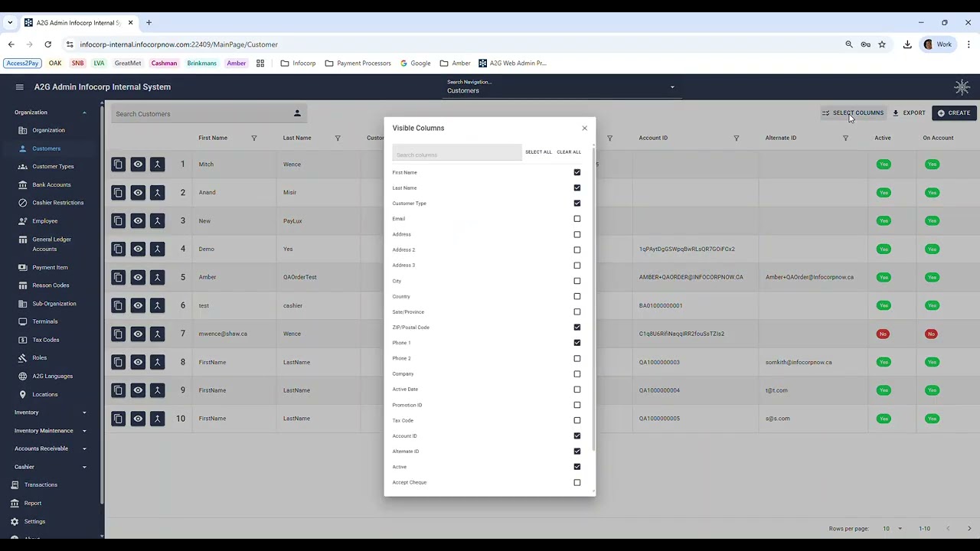Open the Cashman bookmark
This screenshot has width=980, height=551.
click(x=164, y=64)
